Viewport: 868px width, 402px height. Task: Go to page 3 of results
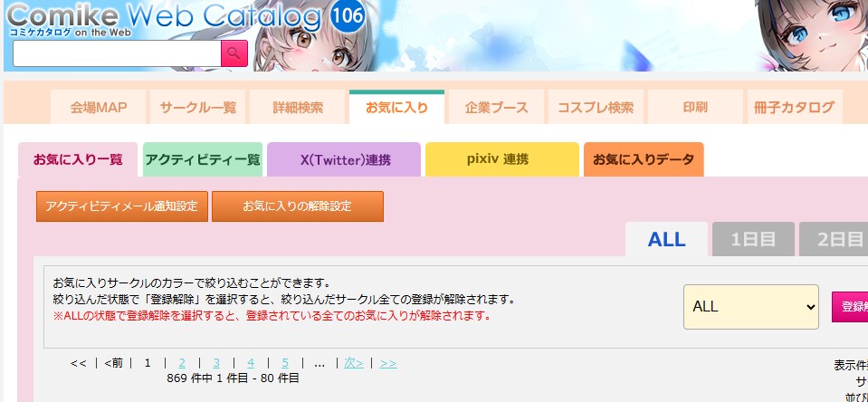point(216,363)
